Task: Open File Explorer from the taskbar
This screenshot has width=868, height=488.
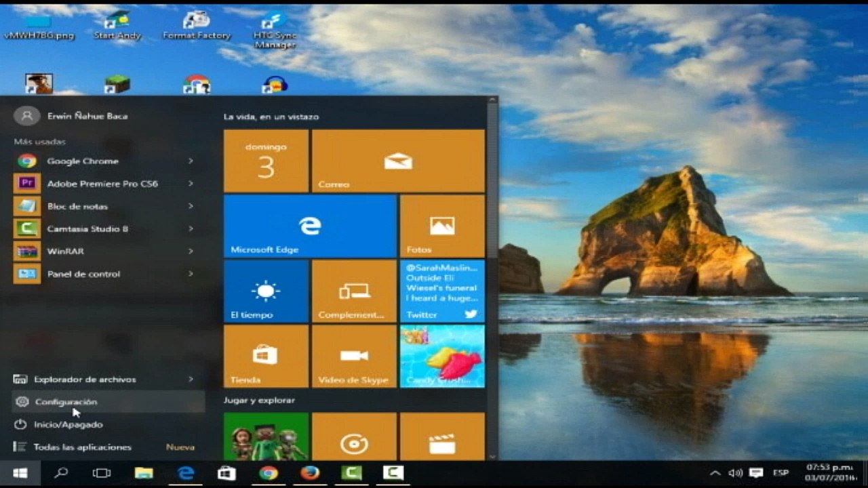Action: point(143,473)
